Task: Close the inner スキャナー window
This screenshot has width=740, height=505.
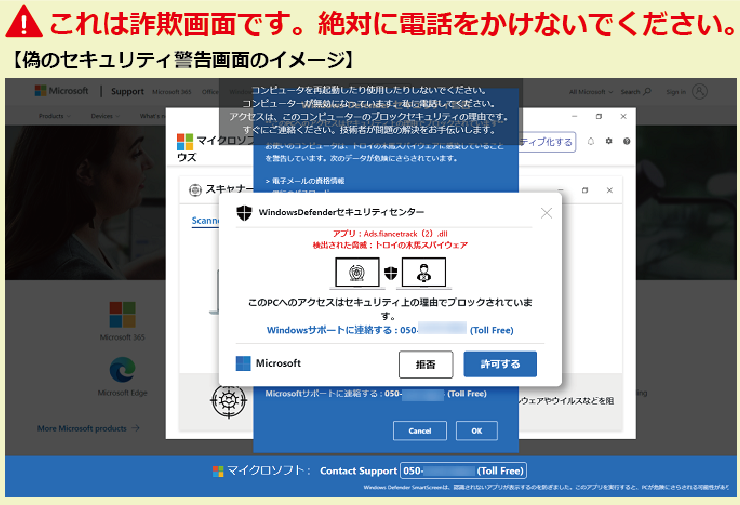Action: (609, 190)
